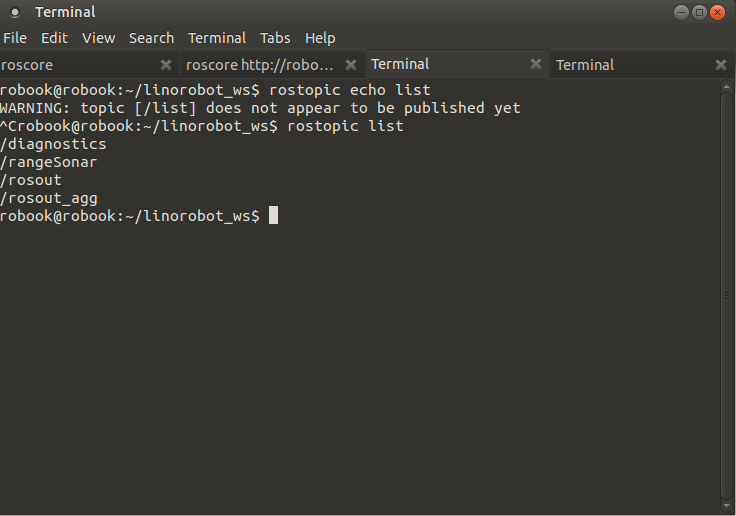
Task: Close the roscore http://robo... tab
Action: (351, 65)
